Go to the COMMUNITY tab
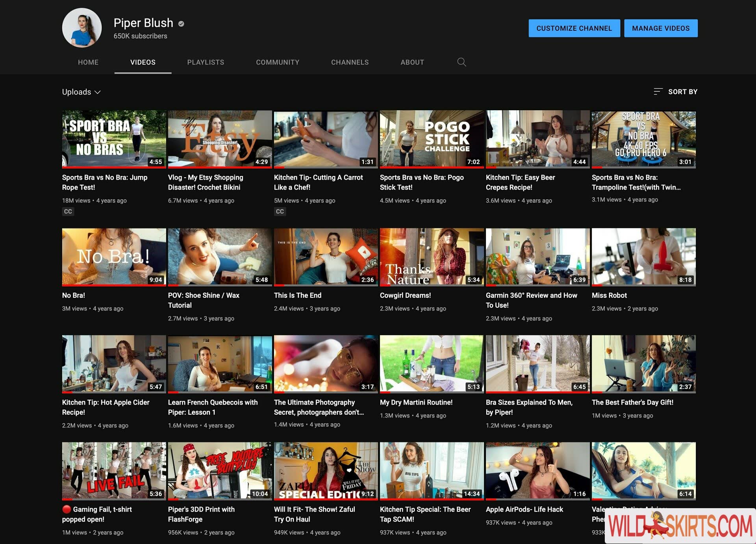Screen dimensions: 756x544 (278, 62)
